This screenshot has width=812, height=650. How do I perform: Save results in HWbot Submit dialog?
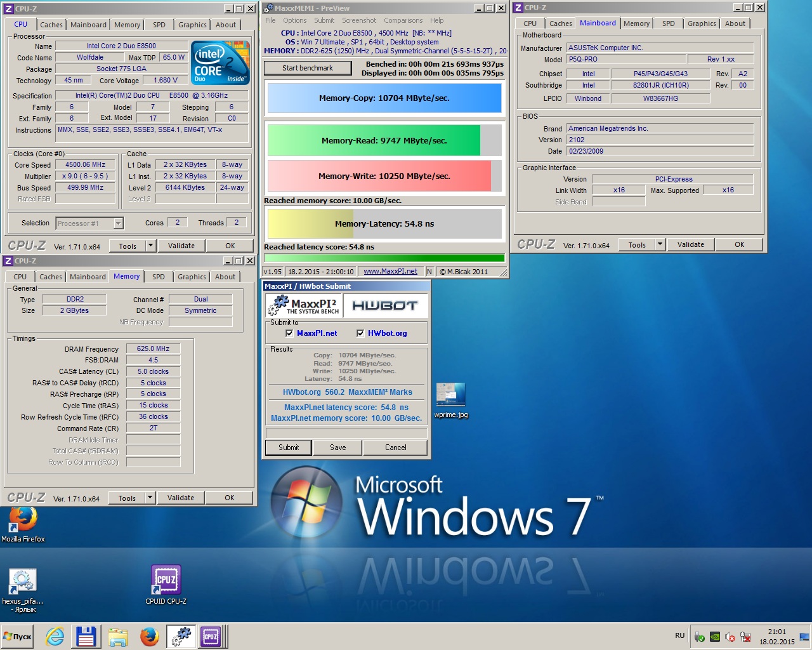338,448
